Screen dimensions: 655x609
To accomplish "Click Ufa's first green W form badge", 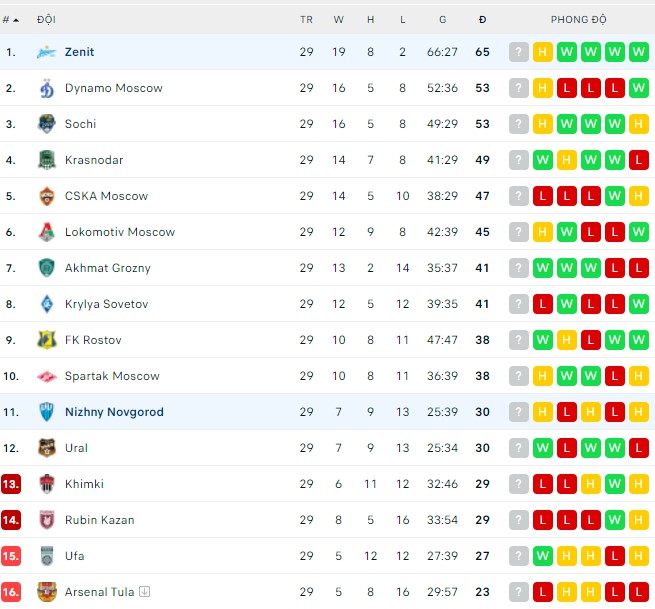I will (x=543, y=556).
